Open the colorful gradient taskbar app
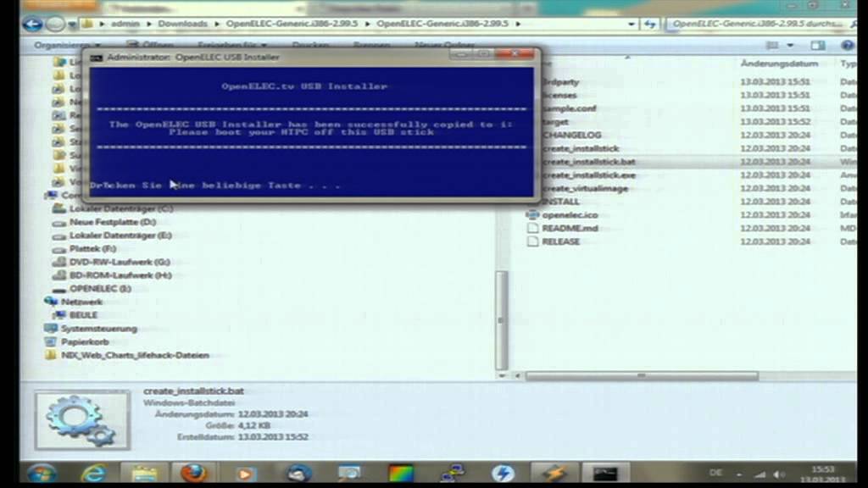The width and height of the screenshot is (868, 488). [x=401, y=474]
